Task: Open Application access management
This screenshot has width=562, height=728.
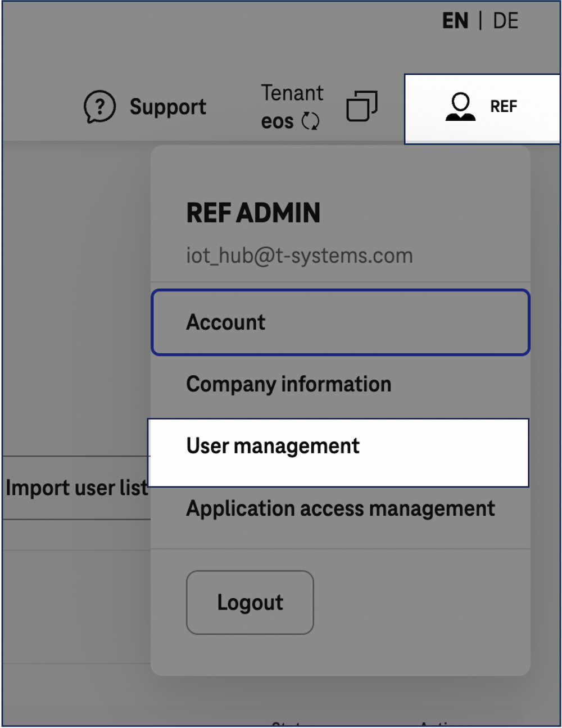Action: (341, 508)
